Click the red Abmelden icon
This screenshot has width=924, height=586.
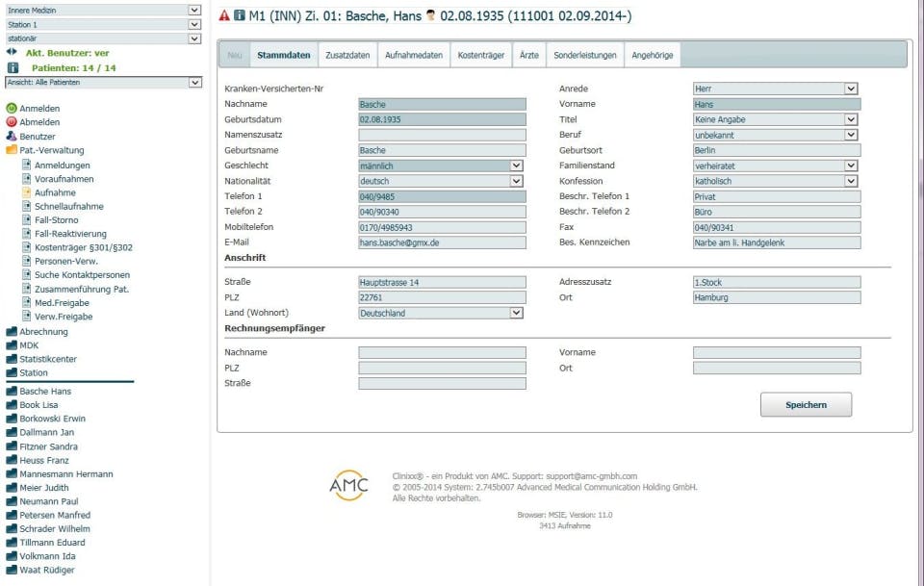tap(12, 122)
